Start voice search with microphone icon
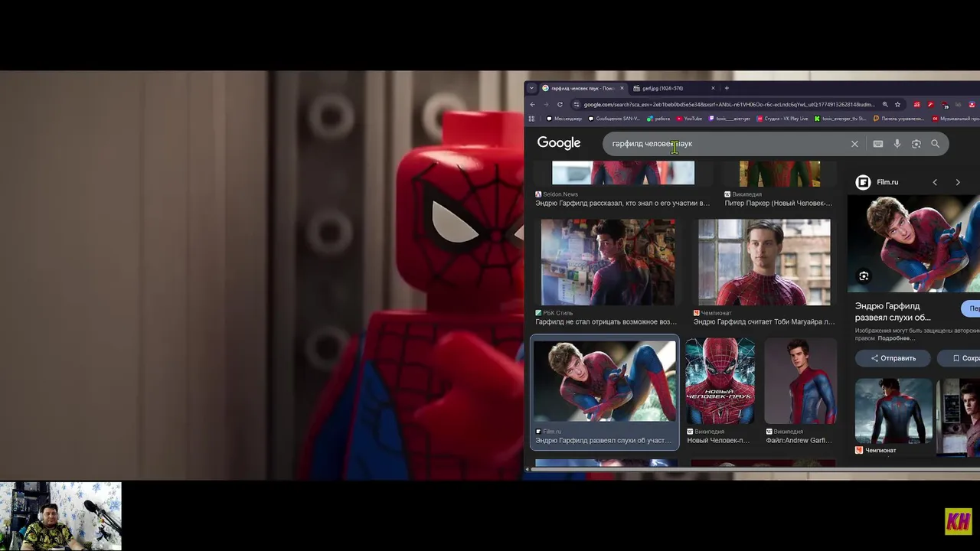980x551 pixels. [897, 144]
